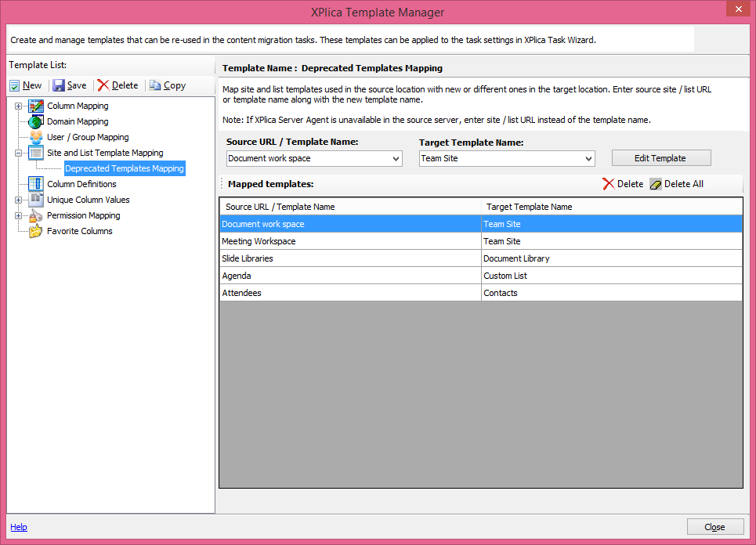Click the Delete All eraser icon
Screen dimensions: 756x545
(x=656, y=184)
